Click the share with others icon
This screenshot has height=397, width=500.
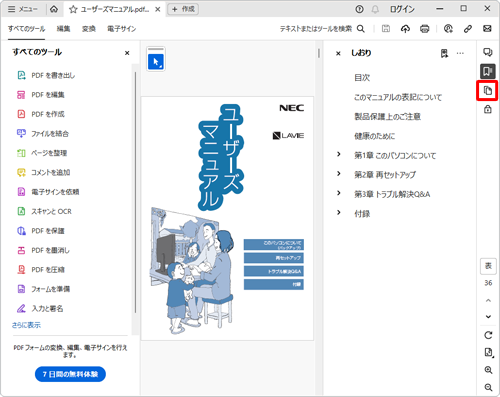point(448,29)
